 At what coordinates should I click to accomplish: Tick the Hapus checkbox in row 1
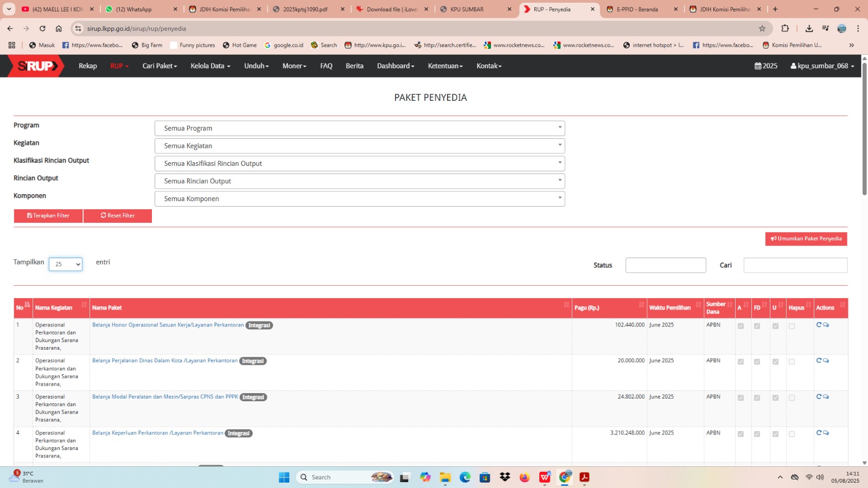[792, 326]
